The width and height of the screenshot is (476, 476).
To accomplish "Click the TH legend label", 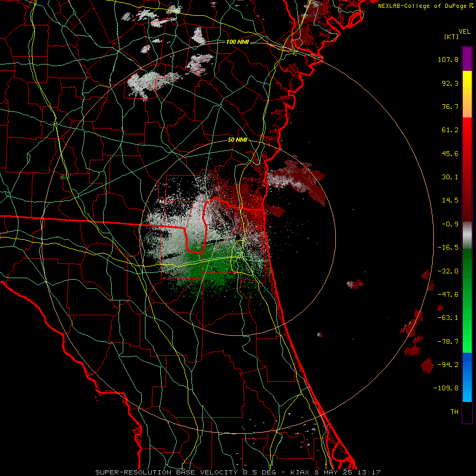I will (454, 412).
